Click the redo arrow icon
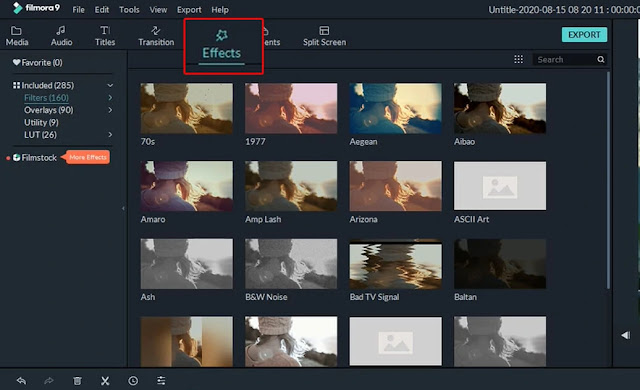640x390 pixels. [x=49, y=381]
